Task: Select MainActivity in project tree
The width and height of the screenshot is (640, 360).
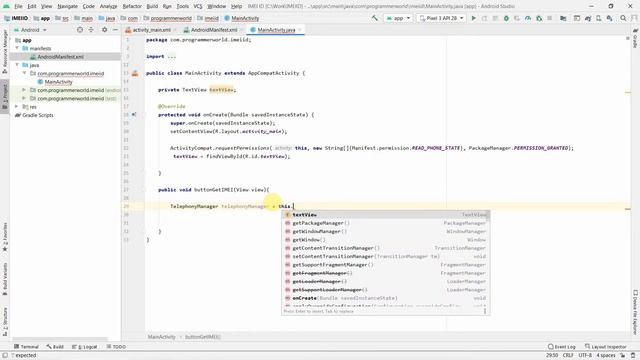Action: coord(58,82)
